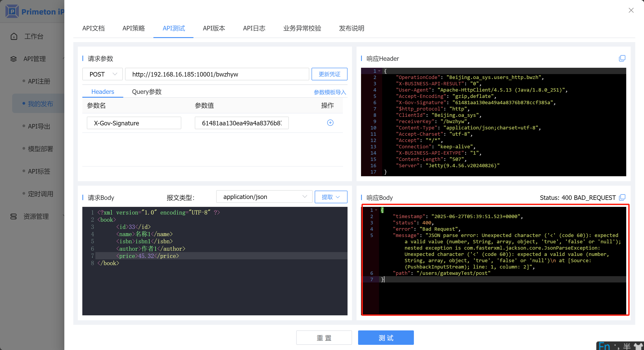Collapse line 1 fold arrow in response Body
The height and width of the screenshot is (350, 644).
point(376,210)
